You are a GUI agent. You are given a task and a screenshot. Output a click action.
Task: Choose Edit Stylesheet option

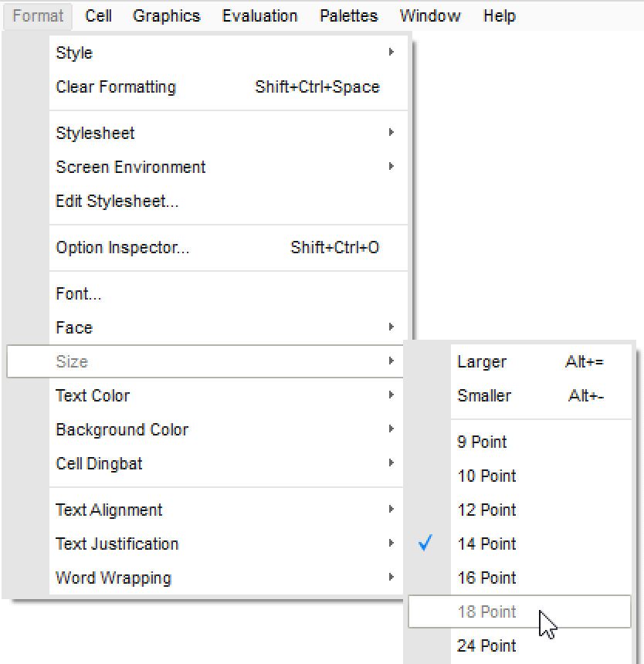click(117, 202)
